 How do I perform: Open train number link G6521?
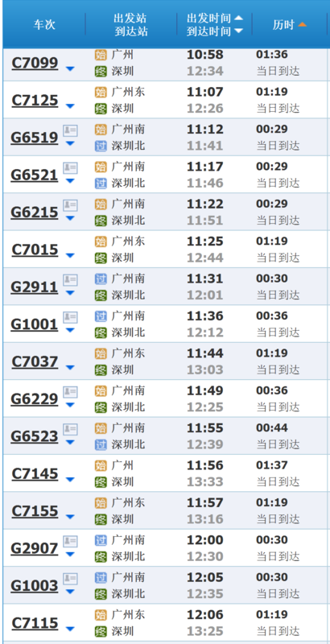[35, 175]
